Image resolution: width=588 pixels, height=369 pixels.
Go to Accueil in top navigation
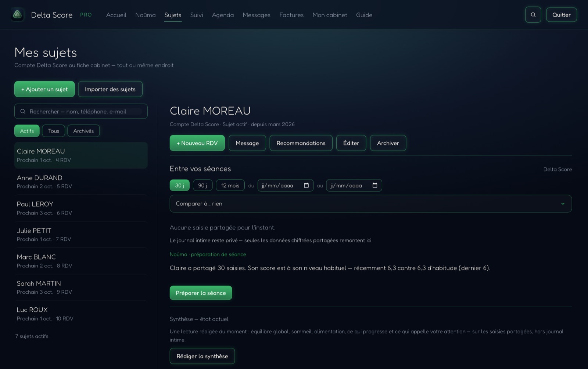tap(116, 15)
